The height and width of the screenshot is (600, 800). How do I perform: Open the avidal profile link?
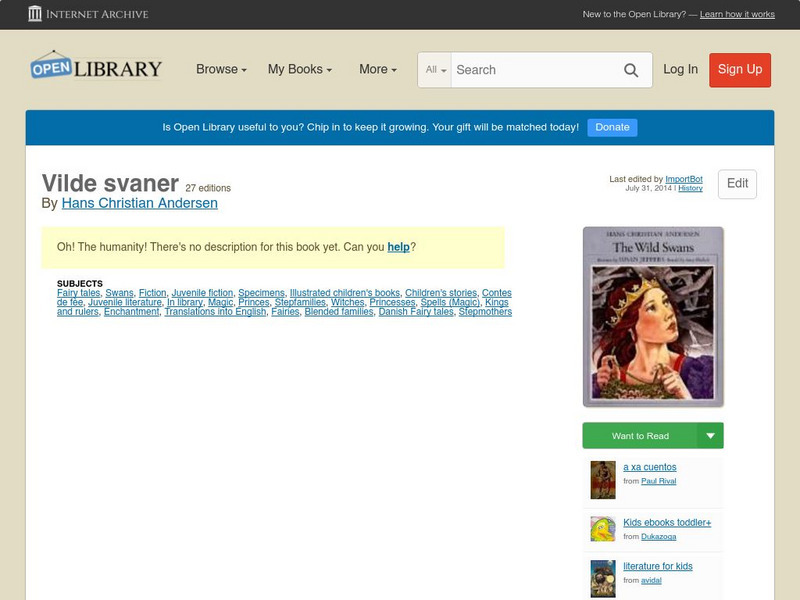tap(652, 581)
